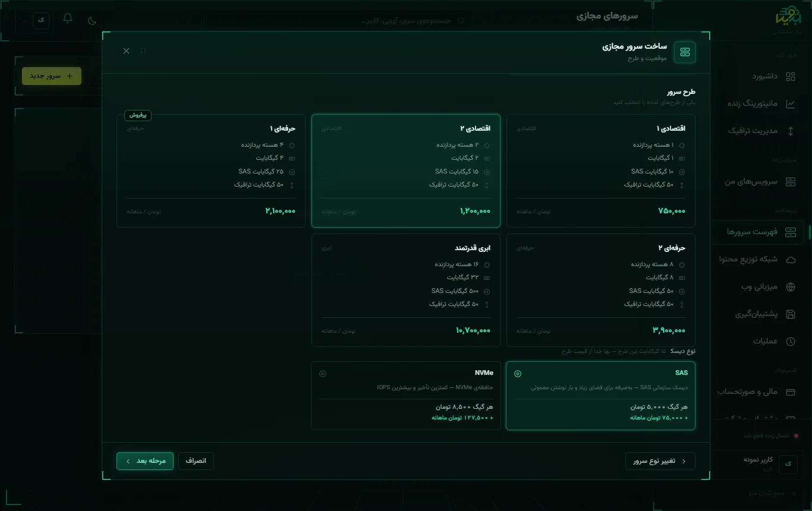Expand the user menu chevron in the top bar
The image size is (812, 511).
[x=24, y=20]
